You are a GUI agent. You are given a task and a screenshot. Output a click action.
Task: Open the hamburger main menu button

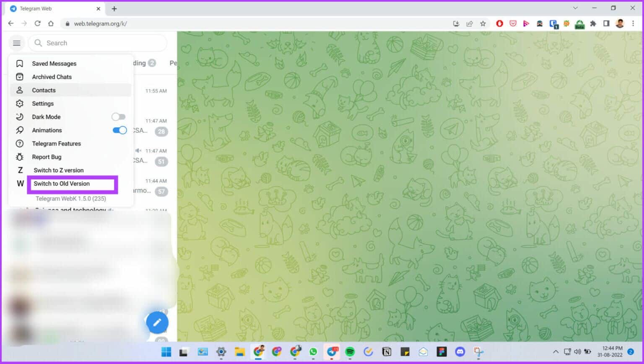(17, 43)
